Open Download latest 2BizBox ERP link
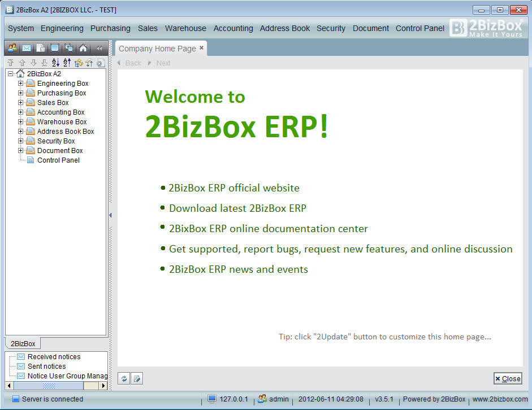 pyautogui.click(x=237, y=208)
